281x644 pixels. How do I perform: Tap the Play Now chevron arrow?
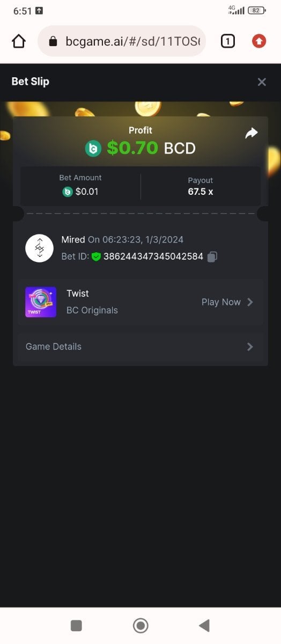click(250, 302)
